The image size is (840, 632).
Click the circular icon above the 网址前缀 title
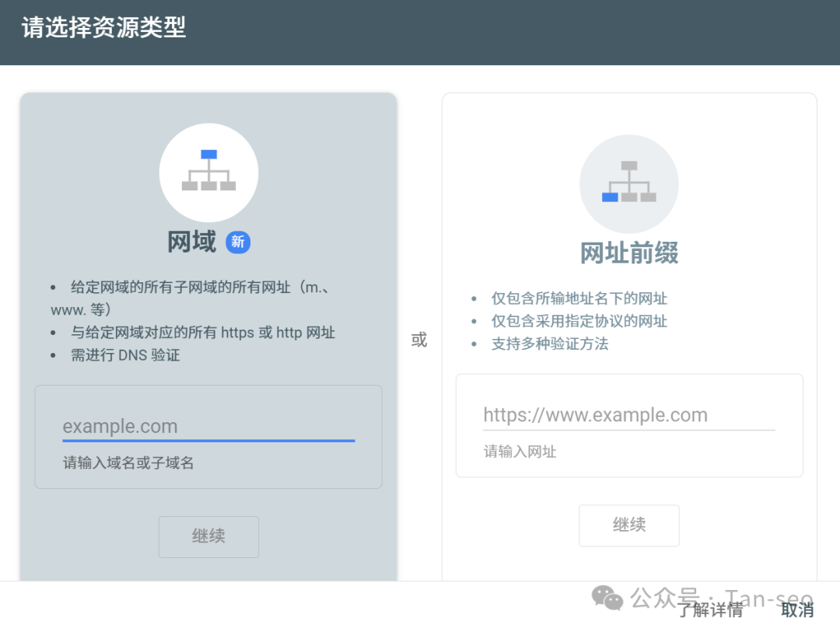pyautogui.click(x=629, y=183)
